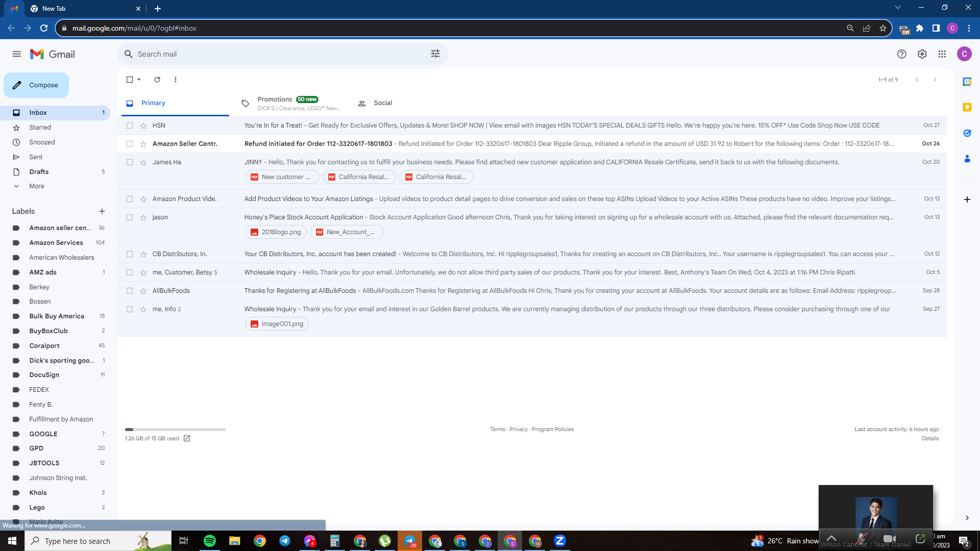Open storage management link icon
The image size is (980, 551).
(187, 438)
